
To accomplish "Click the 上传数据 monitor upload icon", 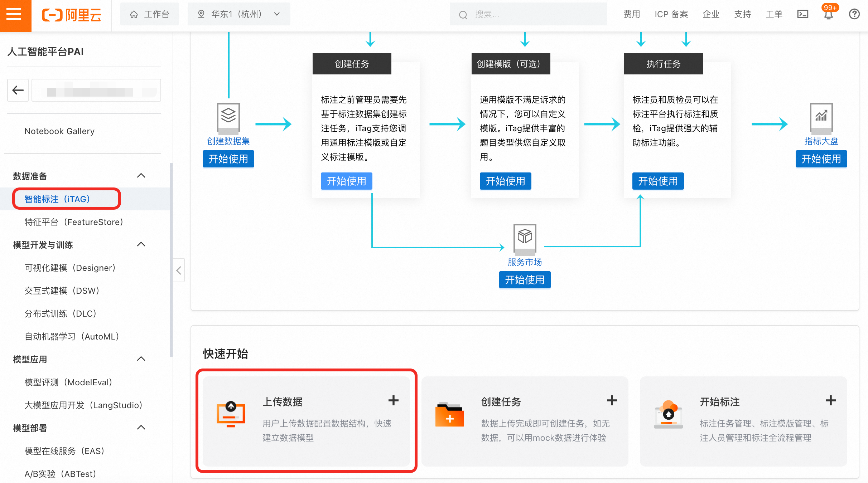I will (x=231, y=414).
